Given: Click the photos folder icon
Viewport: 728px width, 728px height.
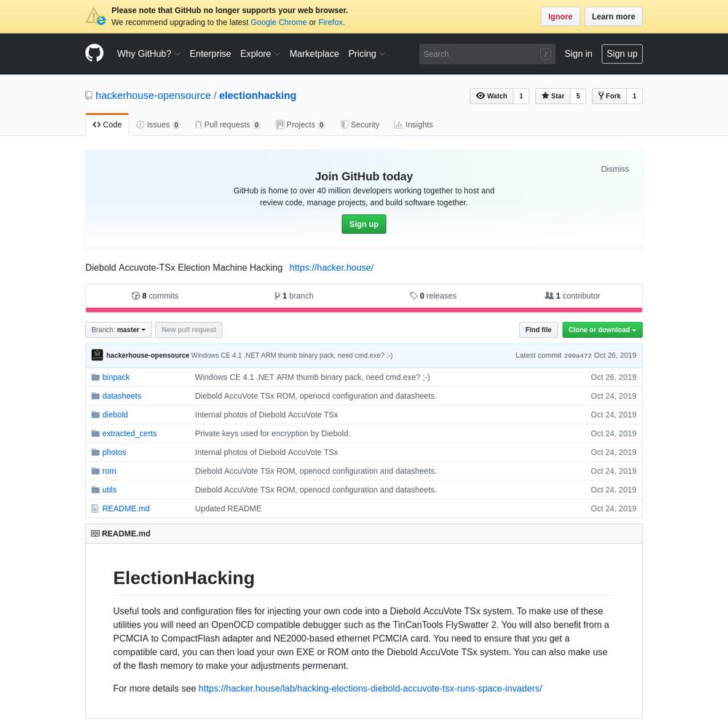Looking at the screenshot, I should [95, 452].
